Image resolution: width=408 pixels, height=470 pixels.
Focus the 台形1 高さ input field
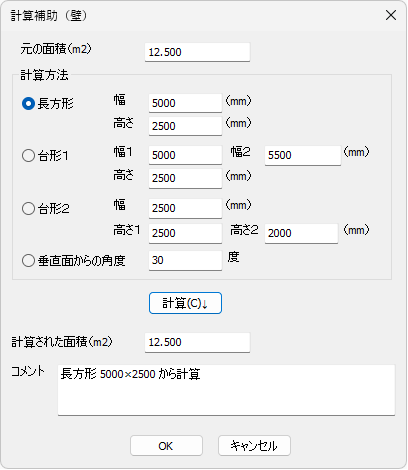(185, 178)
